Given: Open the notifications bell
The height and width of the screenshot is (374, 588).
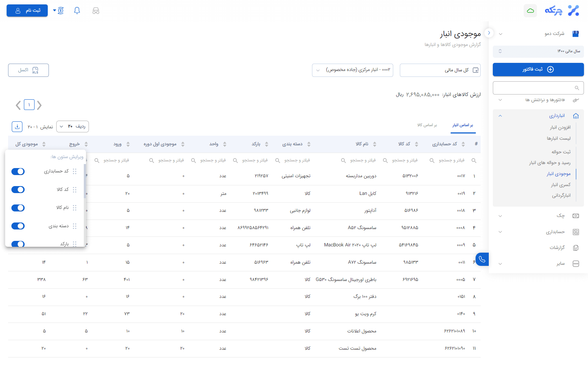Looking at the screenshot, I should tap(77, 10).
